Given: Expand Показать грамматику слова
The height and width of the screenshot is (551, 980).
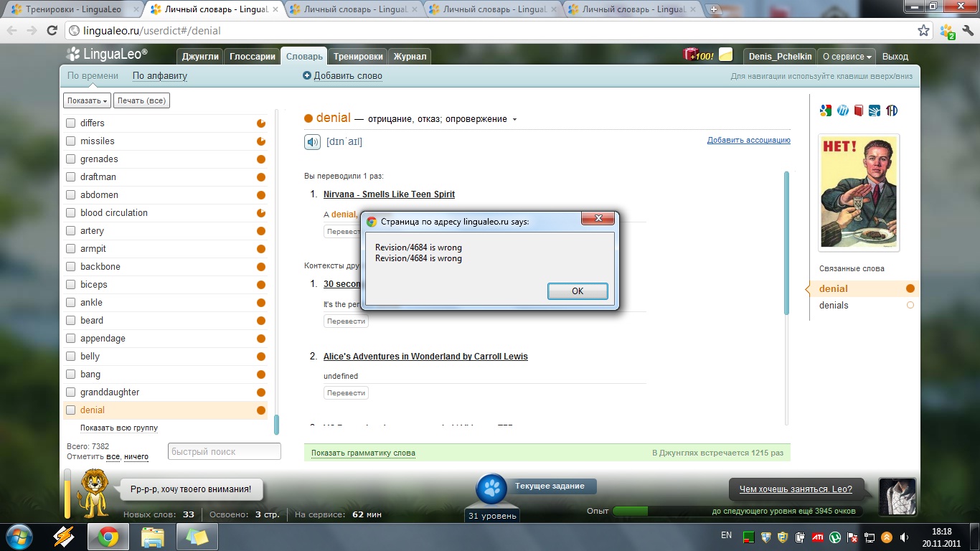Looking at the screenshot, I should pyautogui.click(x=363, y=453).
